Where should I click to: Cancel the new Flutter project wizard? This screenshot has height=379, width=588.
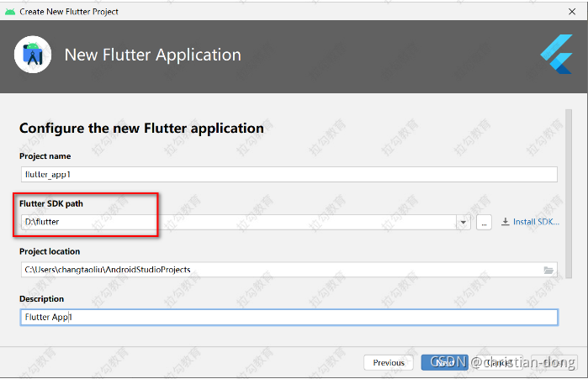tap(499, 362)
